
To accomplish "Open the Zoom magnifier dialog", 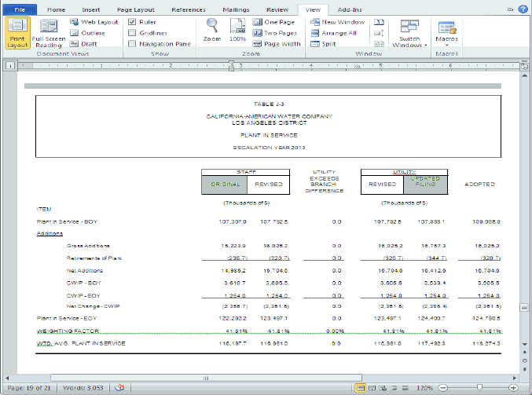I will coord(211,31).
